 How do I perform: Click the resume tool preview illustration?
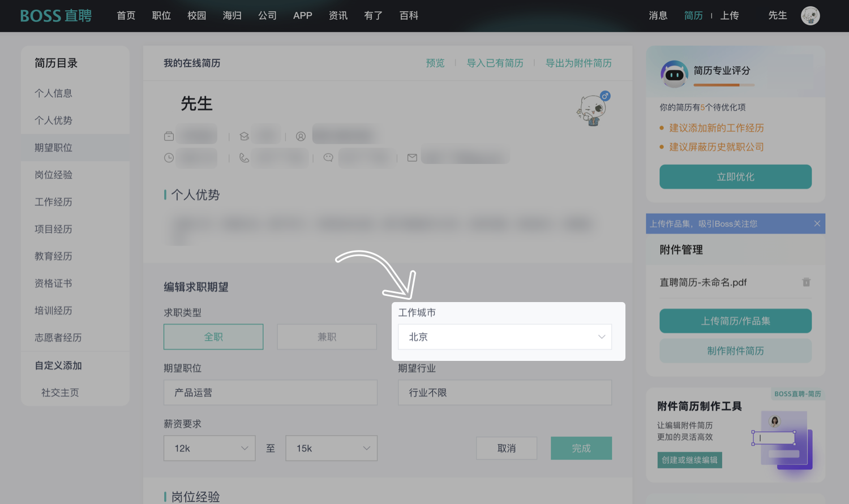click(783, 441)
